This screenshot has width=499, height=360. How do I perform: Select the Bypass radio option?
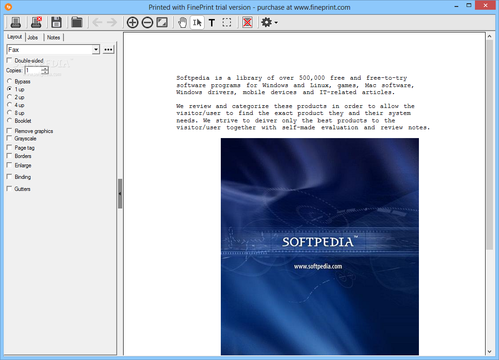pos(9,81)
